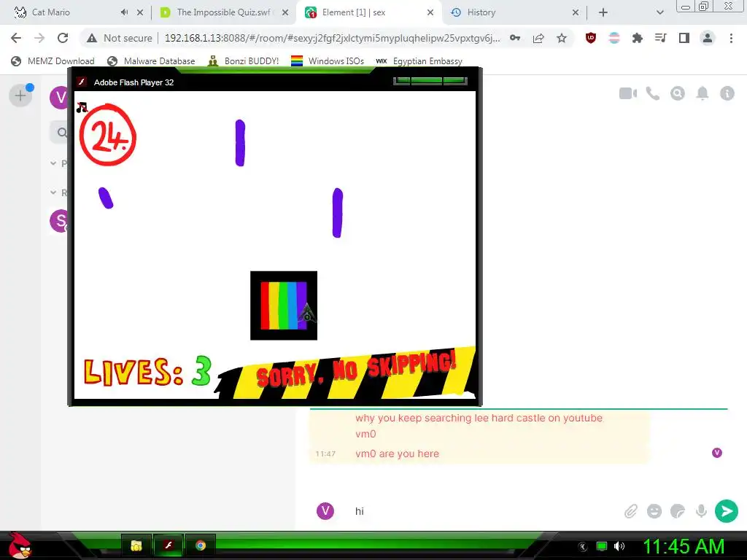Click the composer V user avatar
Viewport: 747px width, 560px height.
[x=325, y=511]
